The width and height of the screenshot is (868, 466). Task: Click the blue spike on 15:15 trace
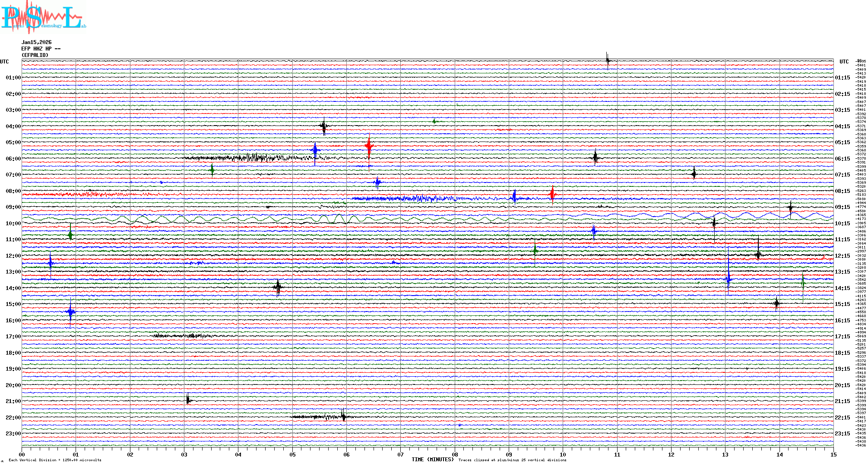point(71,312)
